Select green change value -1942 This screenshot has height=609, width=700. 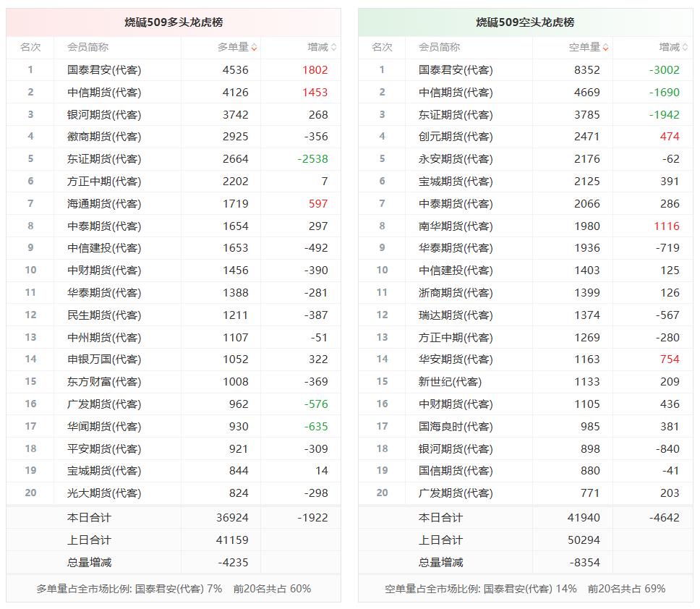coord(665,115)
